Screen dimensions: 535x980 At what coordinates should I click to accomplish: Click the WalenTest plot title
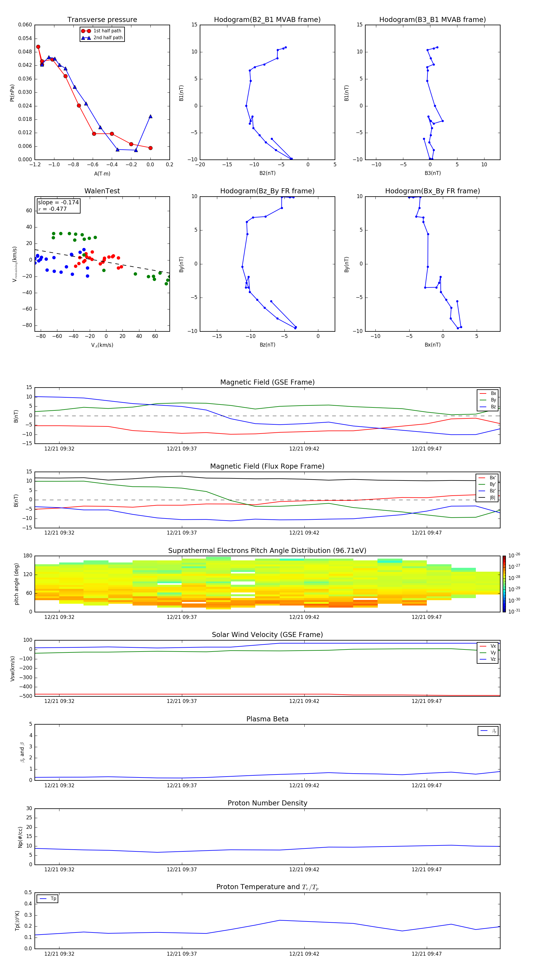[102, 191]
